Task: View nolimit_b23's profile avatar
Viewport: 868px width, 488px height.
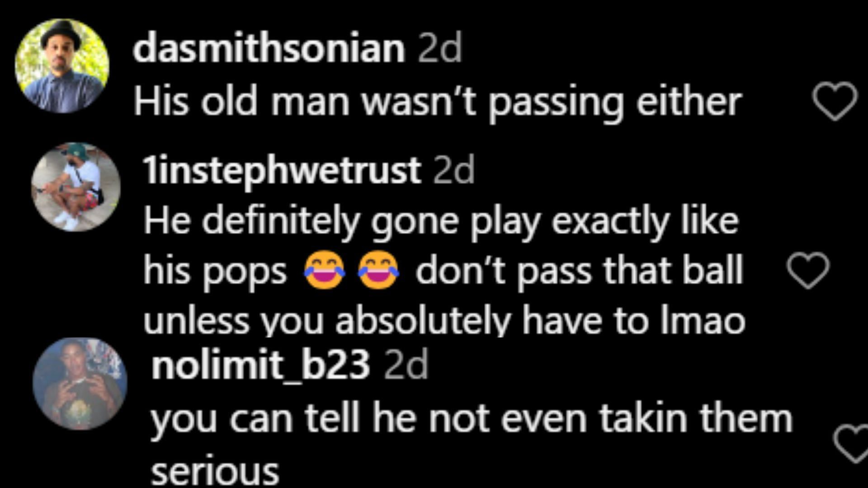Action: pyautogui.click(x=80, y=384)
